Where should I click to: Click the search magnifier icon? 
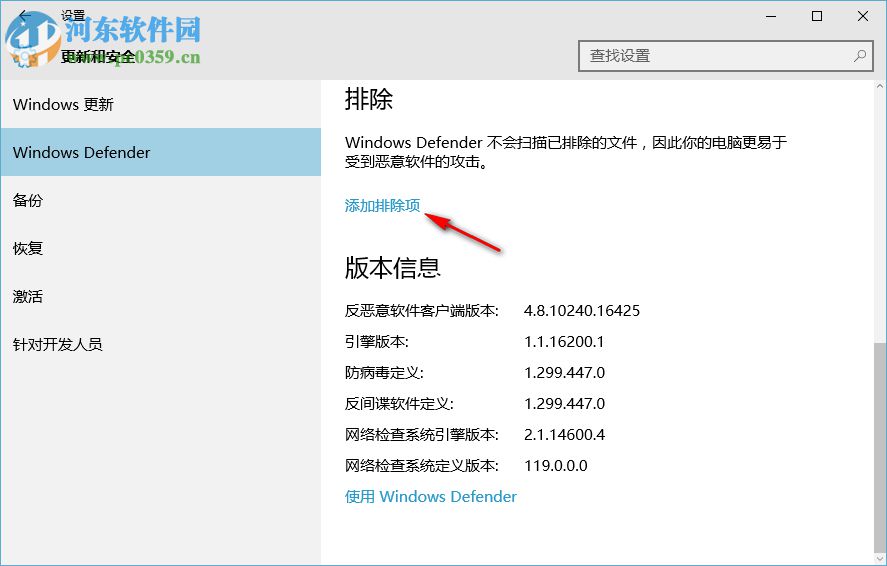coord(859,55)
